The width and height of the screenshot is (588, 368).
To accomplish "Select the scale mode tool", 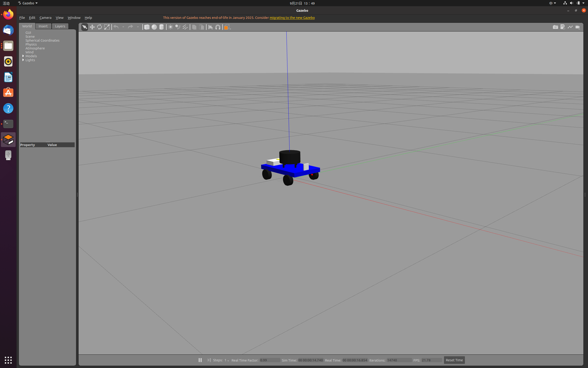I will click(107, 27).
